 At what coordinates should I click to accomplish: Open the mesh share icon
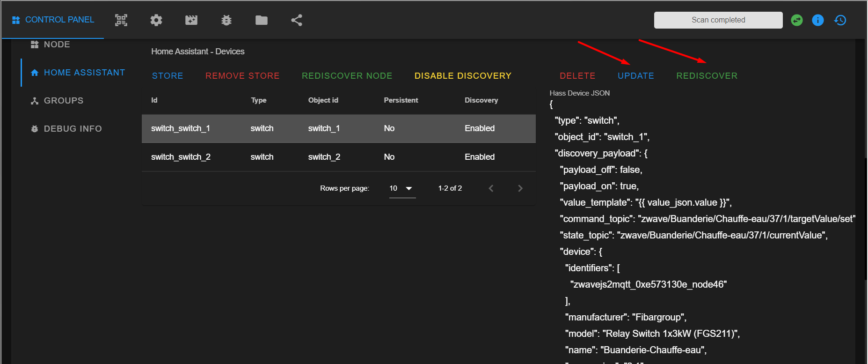(297, 20)
